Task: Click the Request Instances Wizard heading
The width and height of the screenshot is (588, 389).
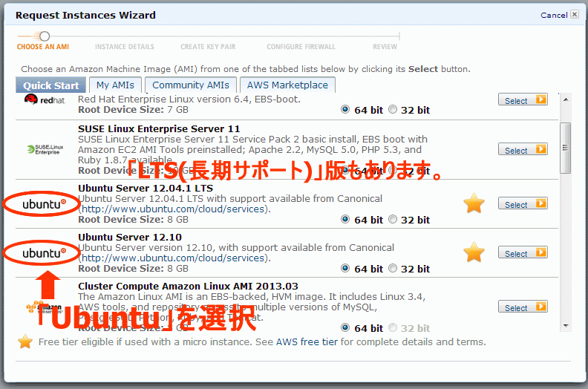Action: (85, 15)
